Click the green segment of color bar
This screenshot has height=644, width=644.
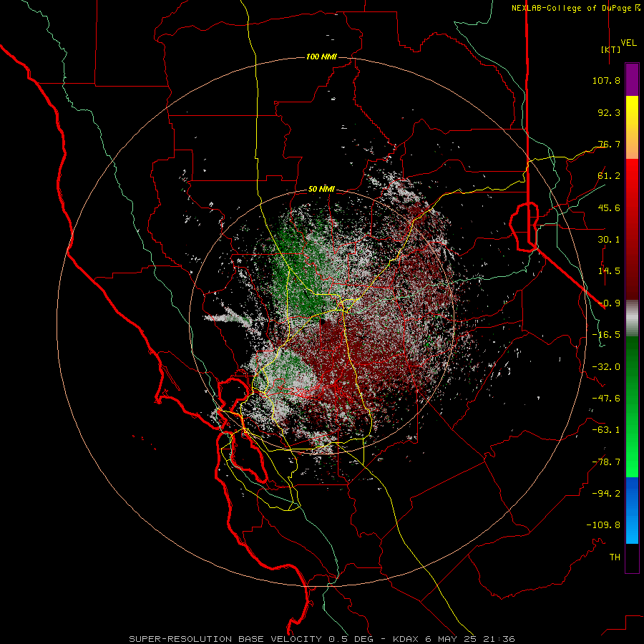(632, 406)
